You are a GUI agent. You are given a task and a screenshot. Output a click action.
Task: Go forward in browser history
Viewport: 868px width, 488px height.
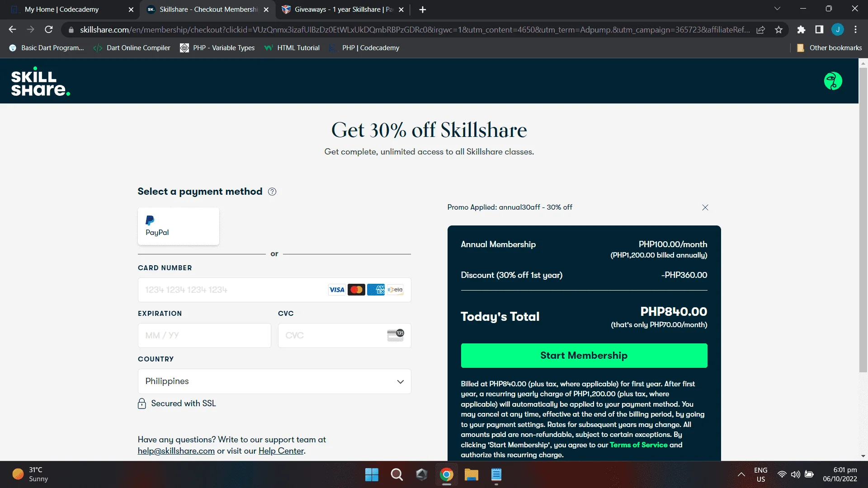30,29
